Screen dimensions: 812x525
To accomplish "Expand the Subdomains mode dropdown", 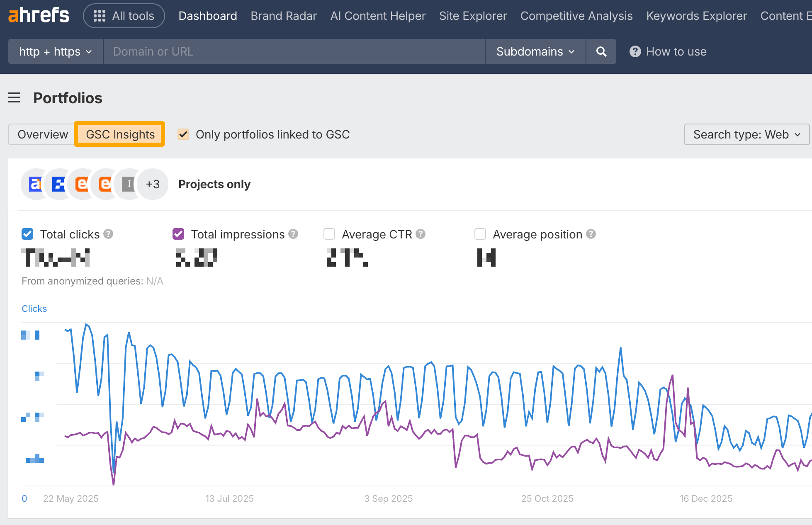I will (535, 51).
